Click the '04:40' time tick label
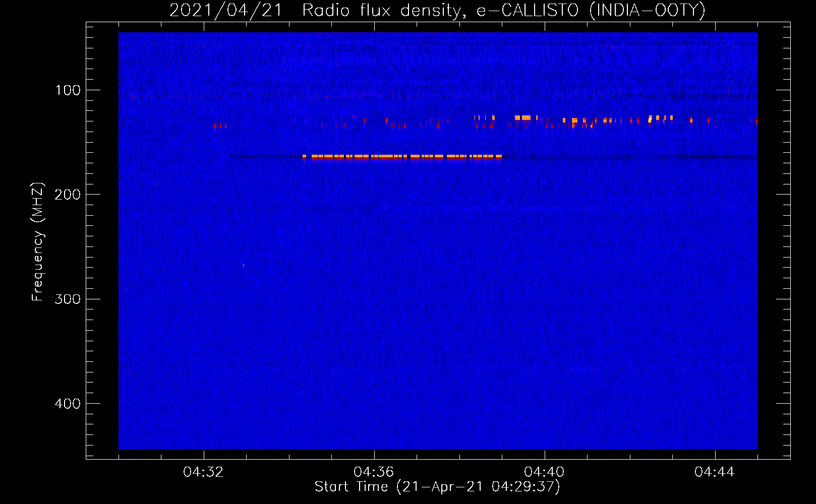This screenshot has width=816, height=504. [x=545, y=472]
